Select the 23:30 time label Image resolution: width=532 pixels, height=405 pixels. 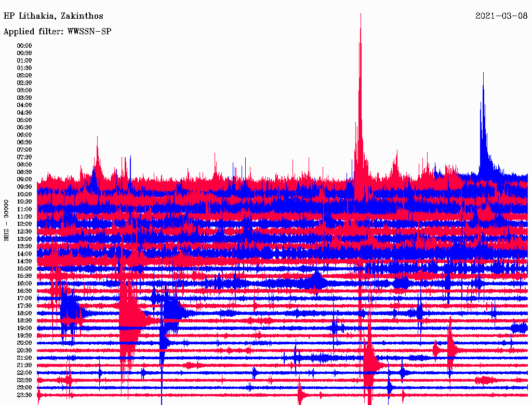coord(24,395)
